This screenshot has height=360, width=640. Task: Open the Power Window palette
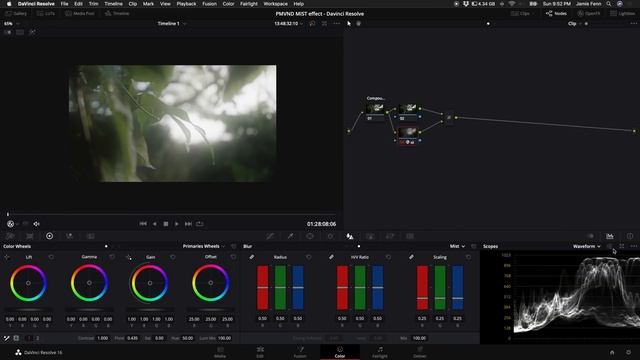tap(310, 236)
